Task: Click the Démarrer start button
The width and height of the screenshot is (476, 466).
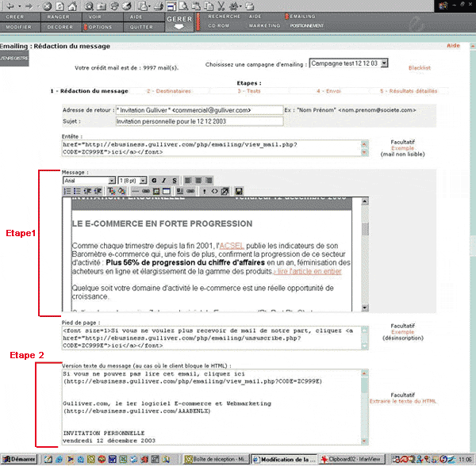Action: click(x=19, y=459)
